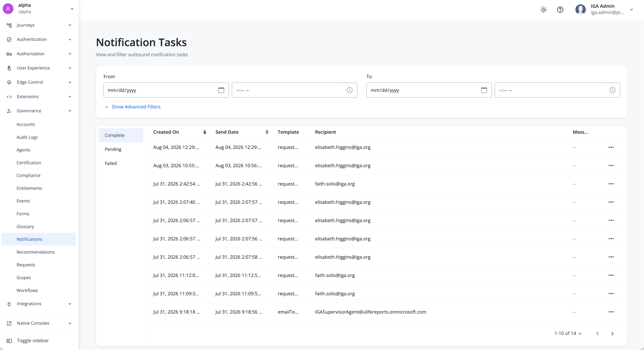Go to next page arrow
The width and height of the screenshot is (644, 350).
pyautogui.click(x=612, y=334)
